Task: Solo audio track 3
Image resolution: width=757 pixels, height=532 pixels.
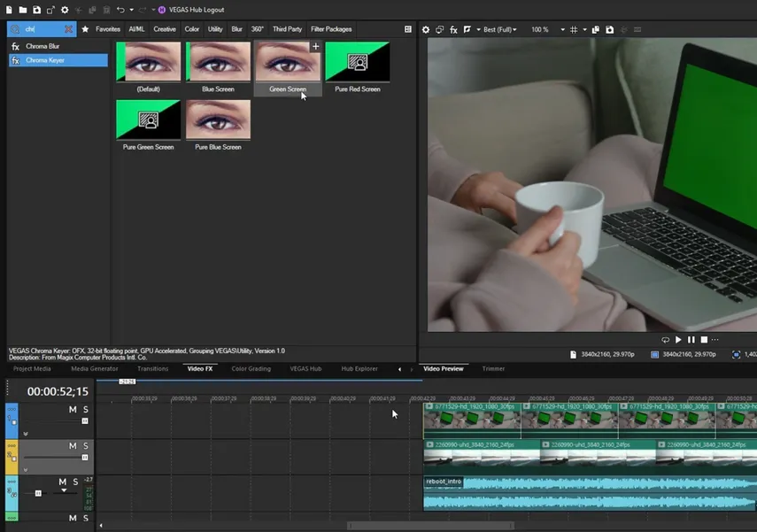Action: pyautogui.click(x=75, y=482)
